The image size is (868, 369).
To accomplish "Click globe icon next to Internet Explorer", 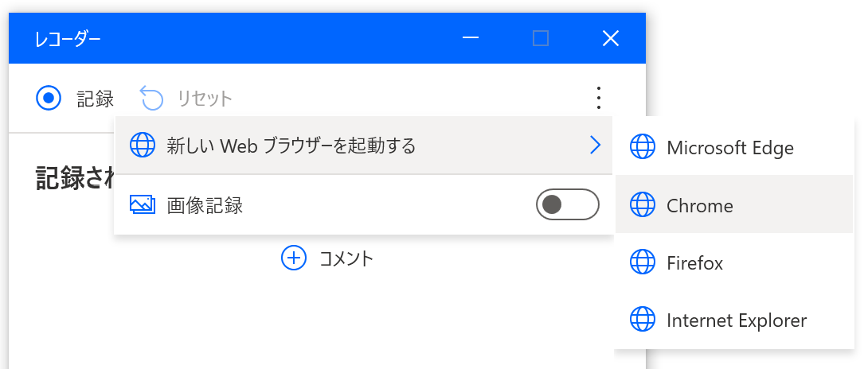I will 643,320.
